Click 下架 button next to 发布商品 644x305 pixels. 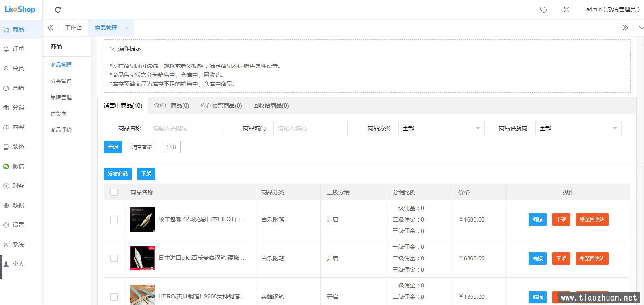(x=146, y=174)
